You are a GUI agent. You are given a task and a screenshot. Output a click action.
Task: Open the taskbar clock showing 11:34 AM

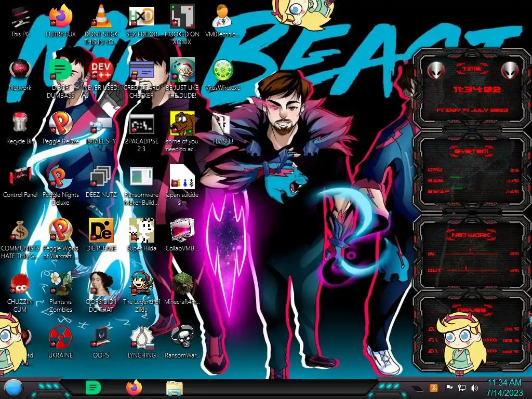[504, 388]
